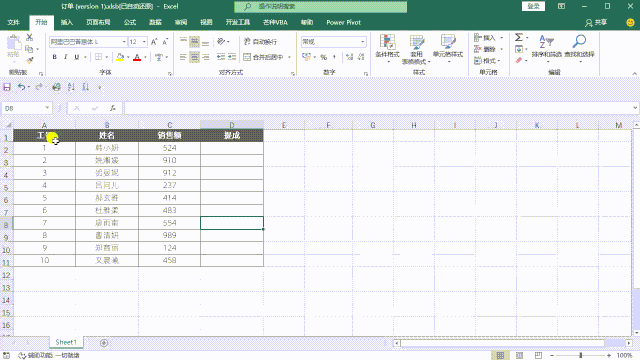This screenshot has height=360, width=640.
Task: Click the 登录 (sign in) button
Action: pyautogui.click(x=533, y=6)
